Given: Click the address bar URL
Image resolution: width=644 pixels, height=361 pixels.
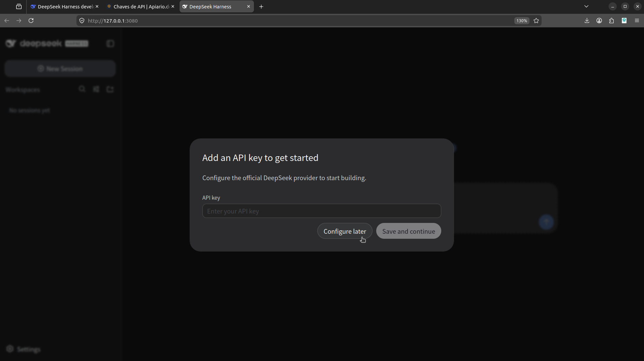Looking at the screenshot, I should tap(112, 21).
